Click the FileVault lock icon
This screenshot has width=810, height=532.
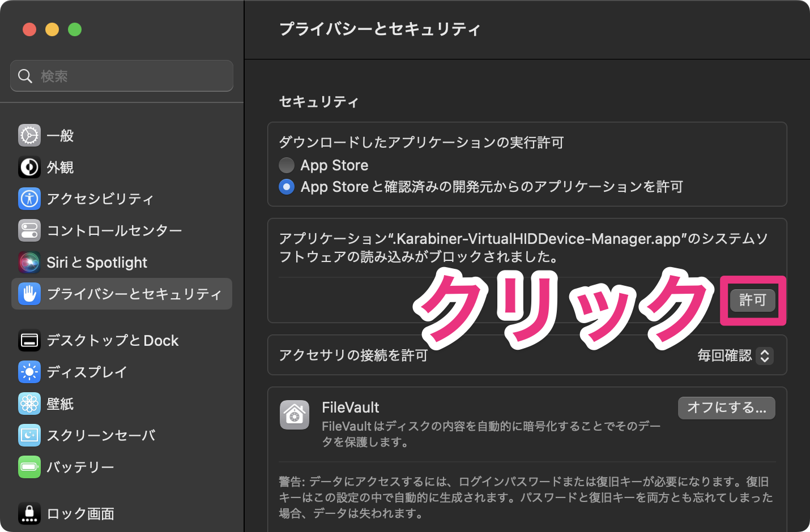point(294,415)
